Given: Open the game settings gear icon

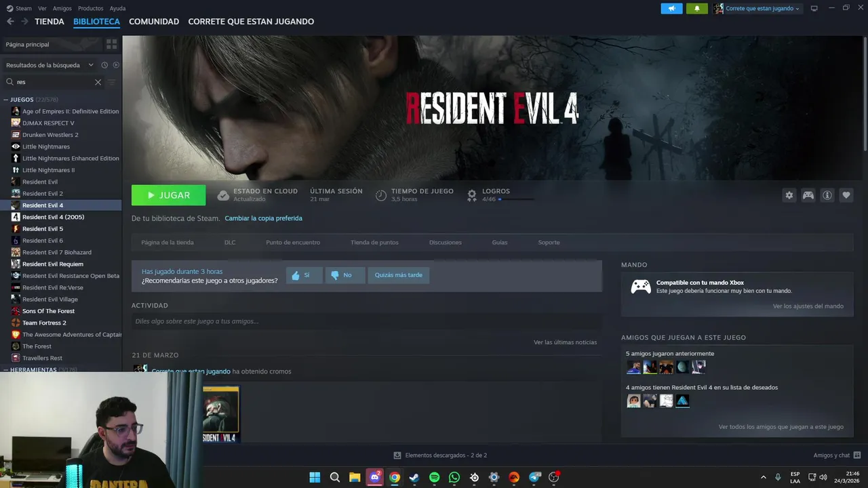Looking at the screenshot, I should [x=789, y=195].
